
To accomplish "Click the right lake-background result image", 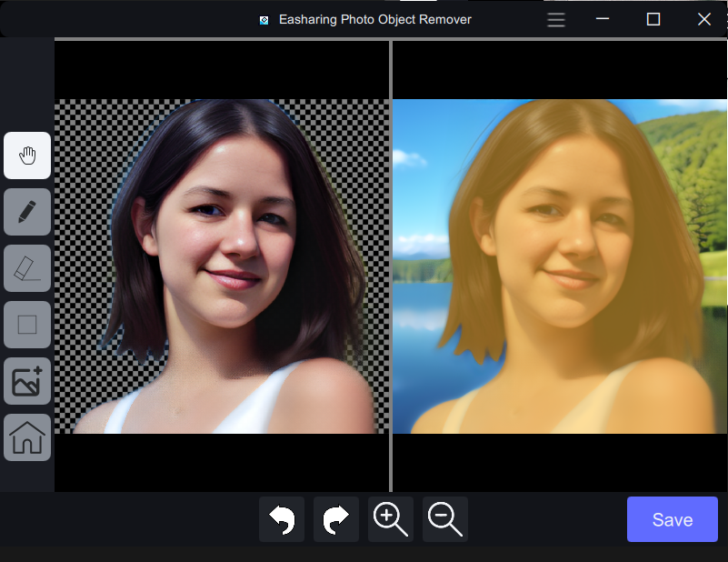I will point(560,266).
